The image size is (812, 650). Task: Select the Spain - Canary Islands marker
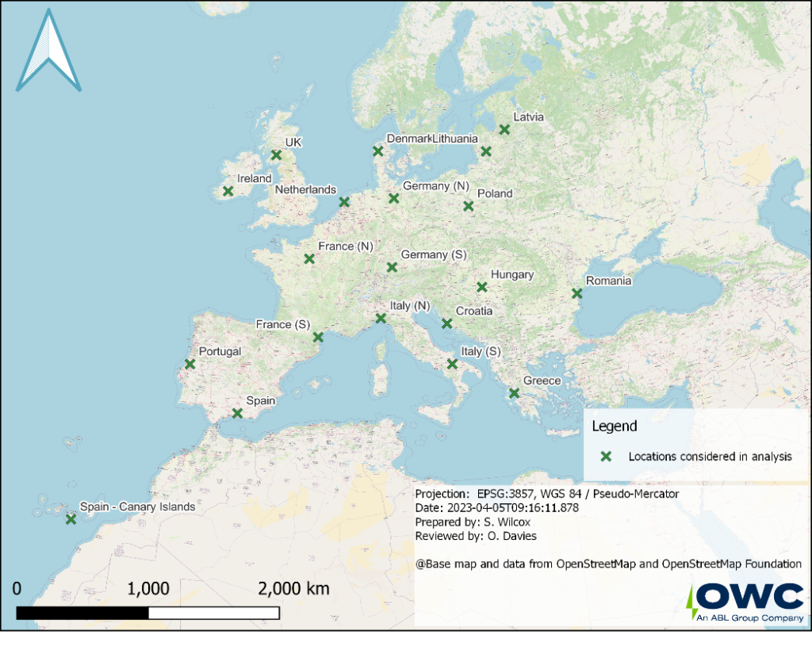pos(71,519)
